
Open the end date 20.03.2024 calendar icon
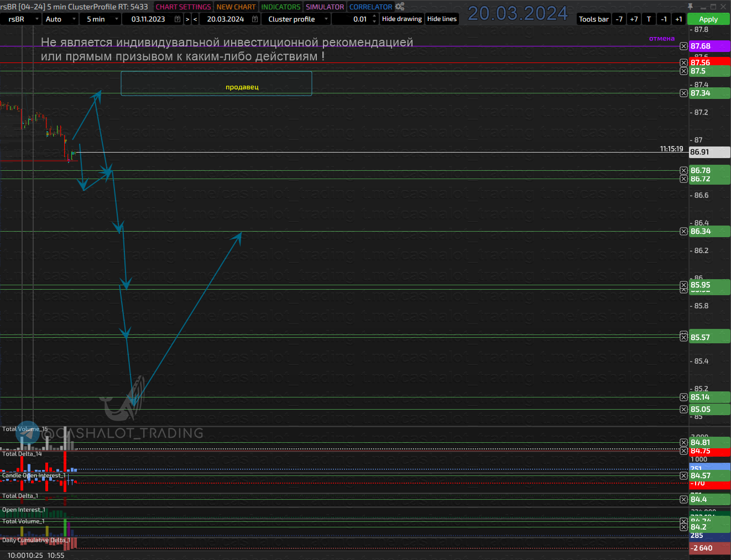pyautogui.click(x=255, y=19)
